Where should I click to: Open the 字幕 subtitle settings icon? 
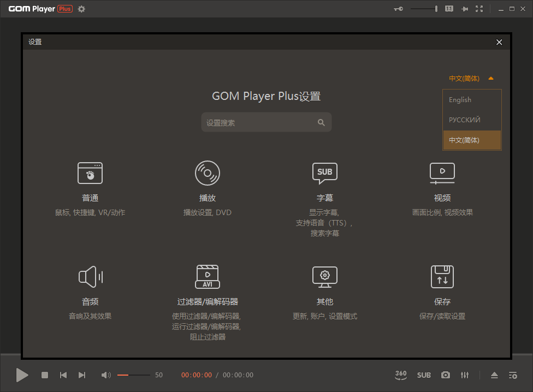[x=325, y=173]
